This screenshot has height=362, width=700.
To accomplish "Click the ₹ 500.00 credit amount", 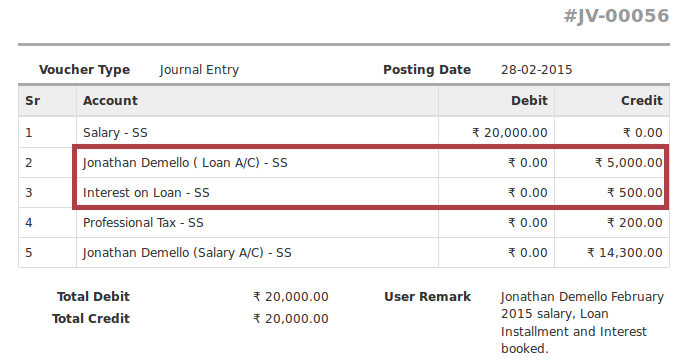I will (x=635, y=193).
